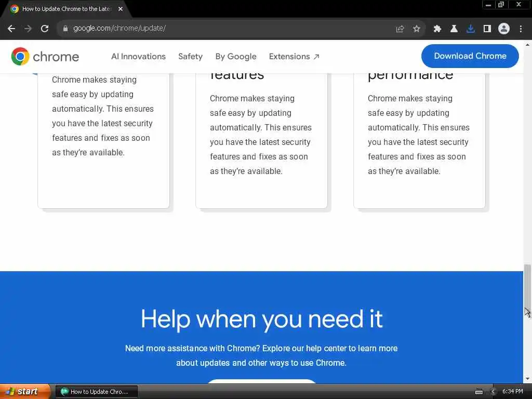Open the Safety nav item
Viewport: 532px width, 399px height.
[x=190, y=56]
